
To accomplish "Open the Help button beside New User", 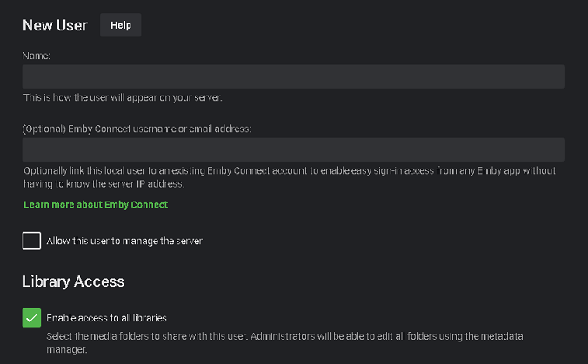I will click(x=121, y=25).
